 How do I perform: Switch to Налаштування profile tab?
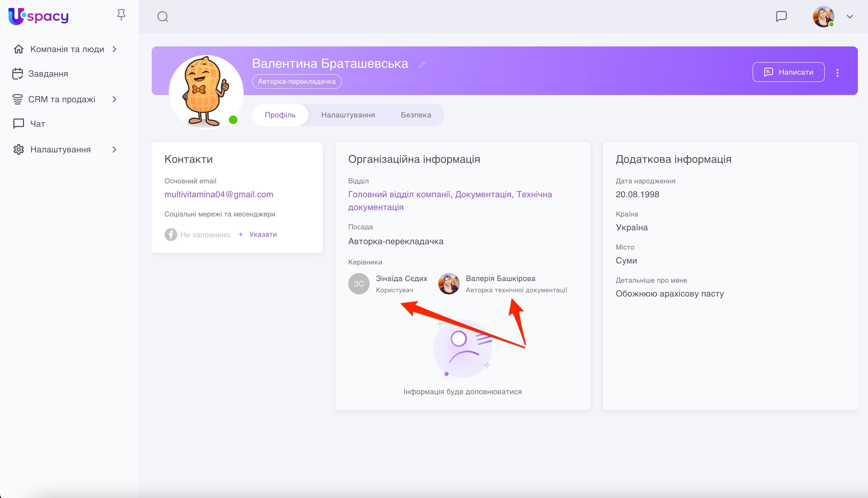click(348, 115)
